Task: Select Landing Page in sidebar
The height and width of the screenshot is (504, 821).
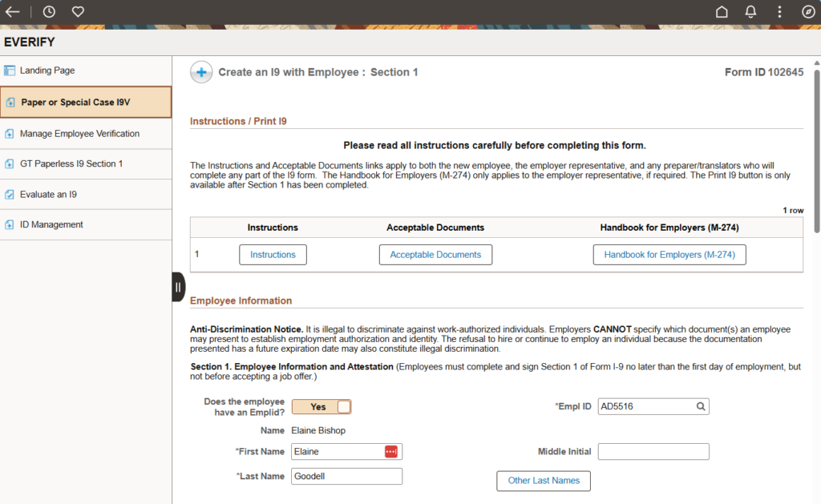Action: point(47,71)
